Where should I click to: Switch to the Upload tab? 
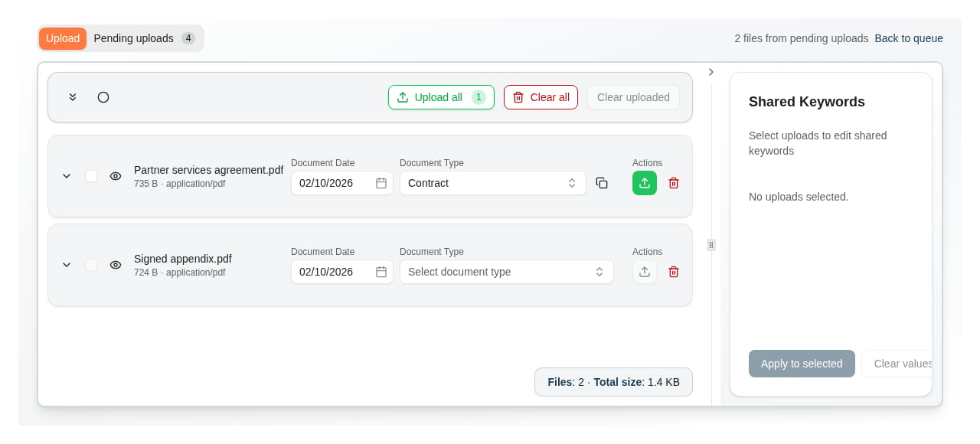point(63,38)
